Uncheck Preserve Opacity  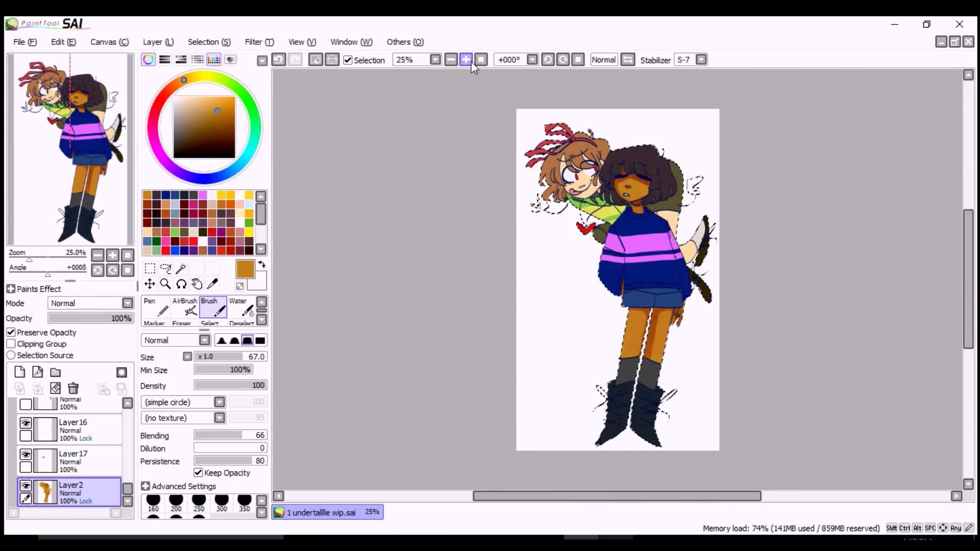11,332
